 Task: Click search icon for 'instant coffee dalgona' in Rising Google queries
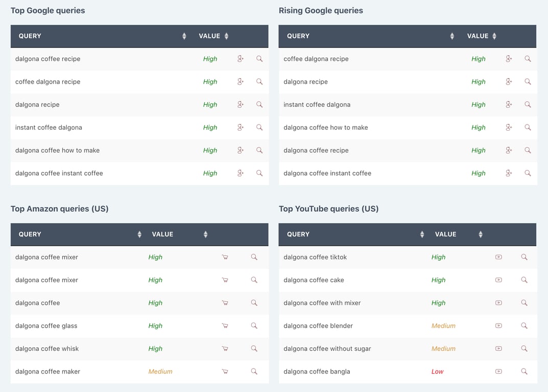coord(528,105)
